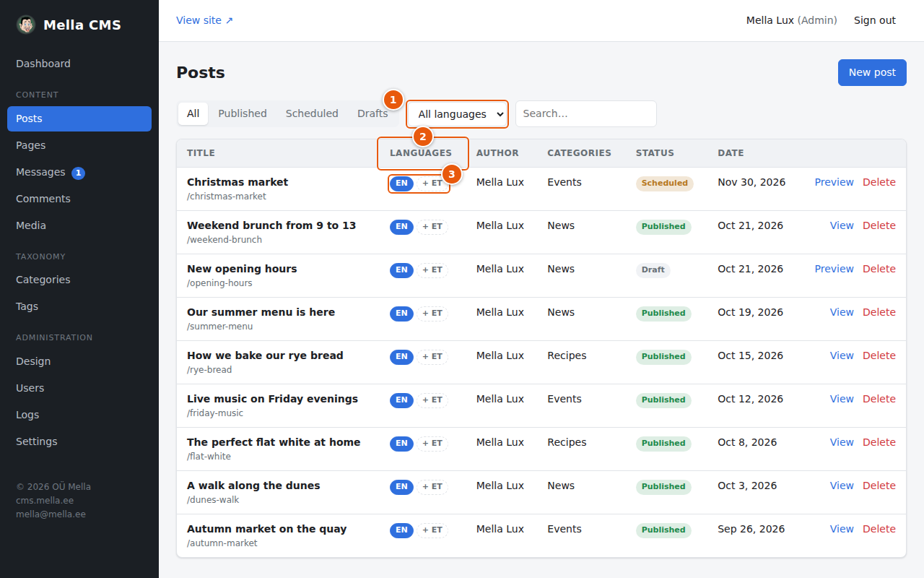Open Categories in the sidebar
This screenshot has height=578, width=924.
(79, 280)
